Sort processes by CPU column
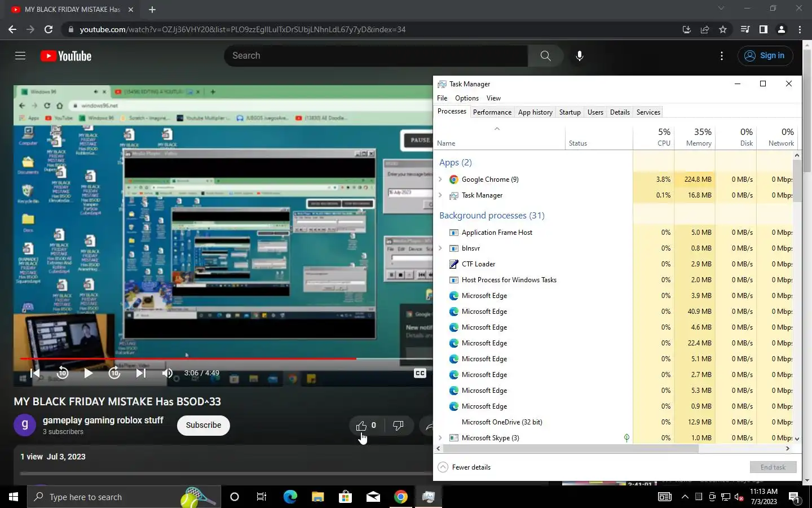The width and height of the screenshot is (812, 508). point(654,137)
